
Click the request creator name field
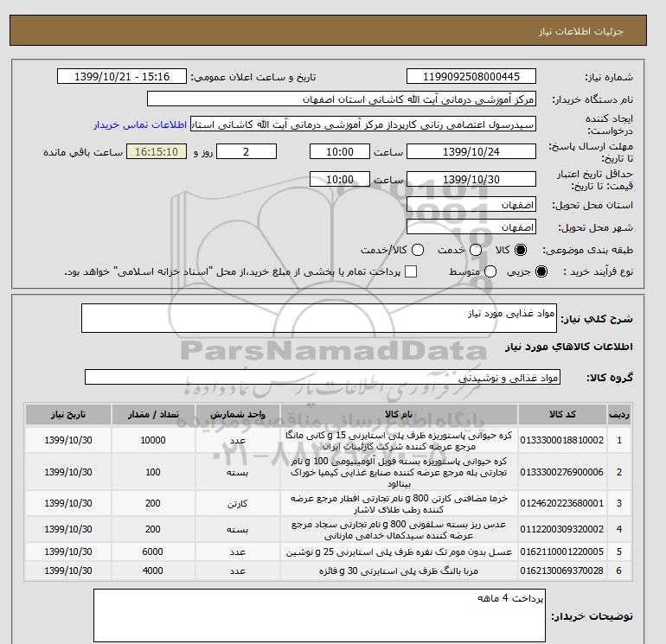point(363,124)
